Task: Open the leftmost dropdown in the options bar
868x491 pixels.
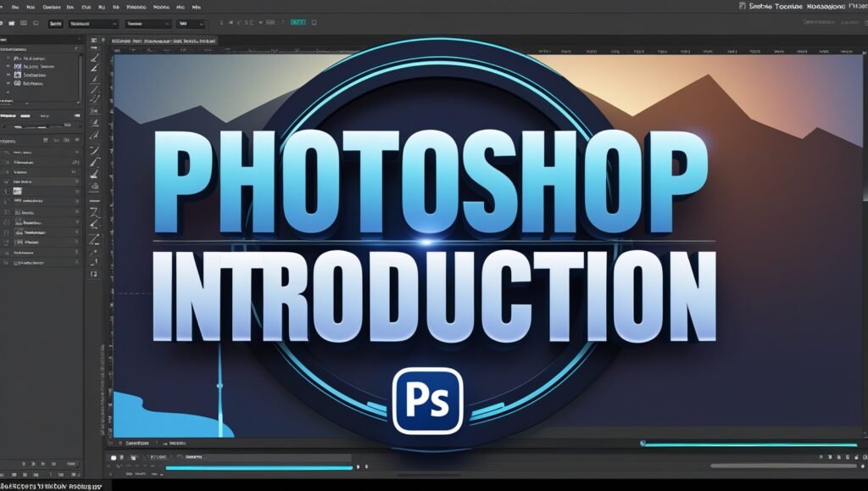Action: [x=93, y=24]
